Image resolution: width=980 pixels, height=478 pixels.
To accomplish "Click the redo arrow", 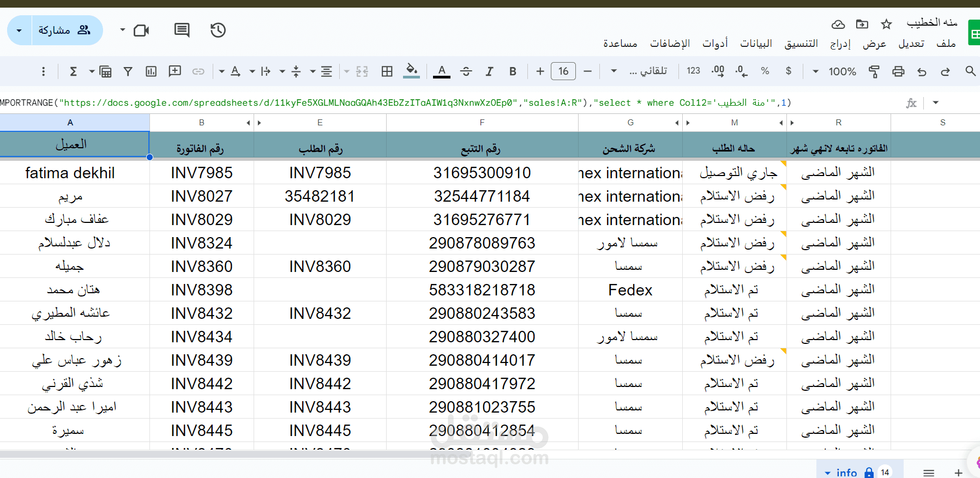I will coord(945,71).
